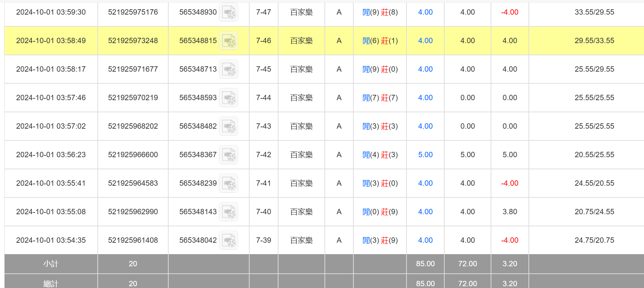Open bet amount 4.00 in row 7-47
Viewport: 644px width, 288px height.
425,12
